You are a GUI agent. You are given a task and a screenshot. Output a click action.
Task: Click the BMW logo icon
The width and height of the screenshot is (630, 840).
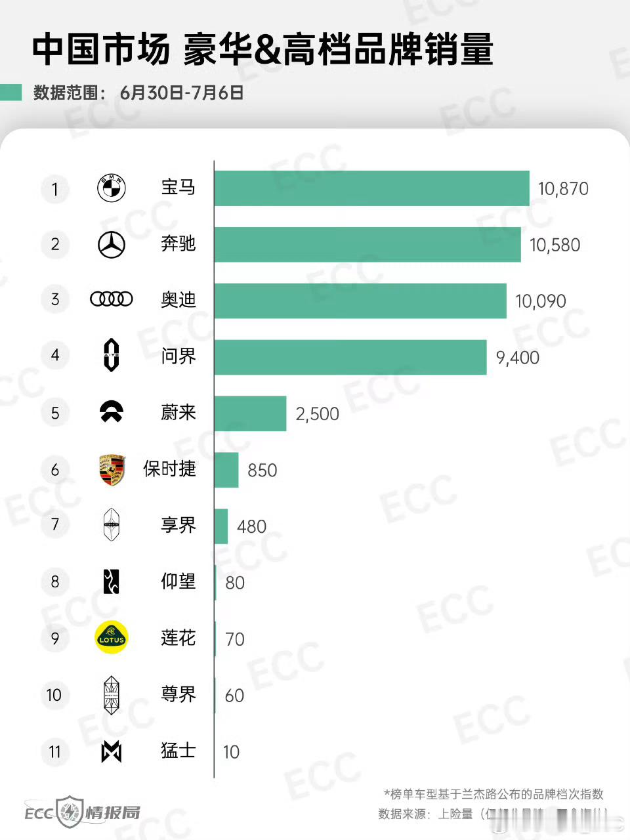[x=112, y=188]
